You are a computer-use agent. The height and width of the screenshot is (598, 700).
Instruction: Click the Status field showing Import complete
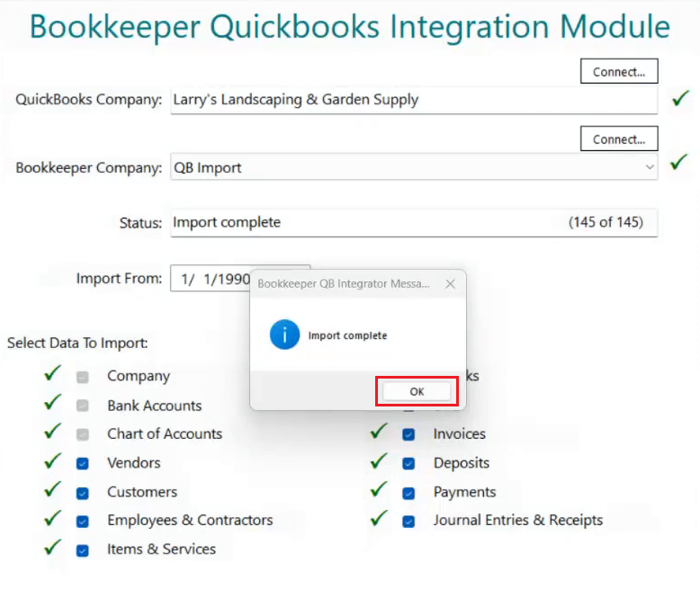pos(414,223)
